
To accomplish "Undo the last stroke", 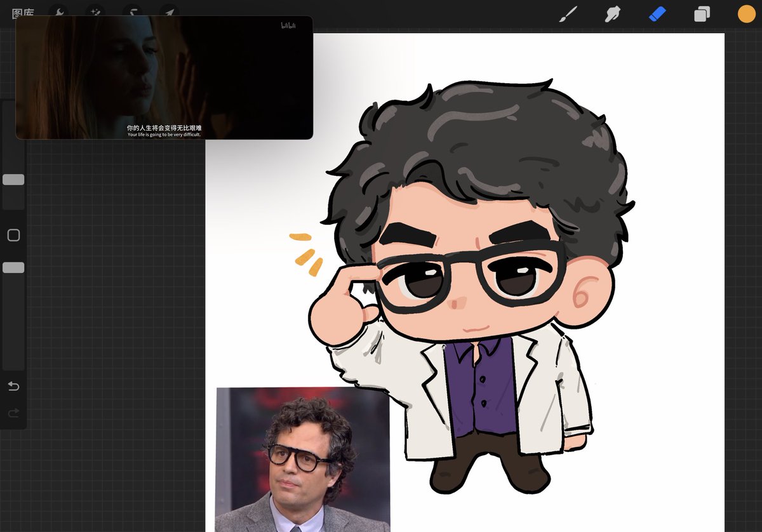I will [13, 387].
